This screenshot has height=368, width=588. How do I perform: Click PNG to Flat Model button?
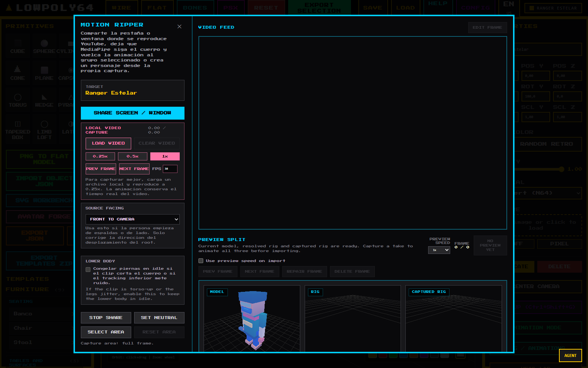44,159
